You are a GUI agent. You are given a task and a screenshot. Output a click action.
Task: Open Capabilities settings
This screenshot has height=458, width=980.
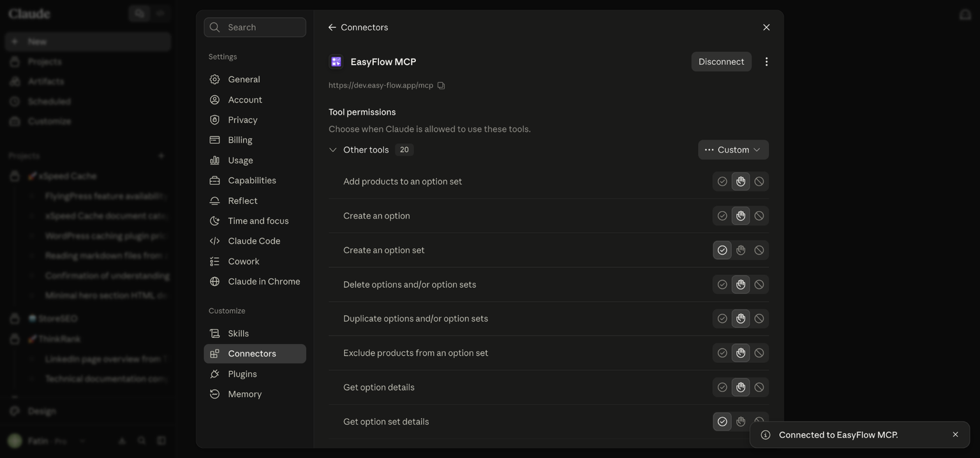pos(255,181)
